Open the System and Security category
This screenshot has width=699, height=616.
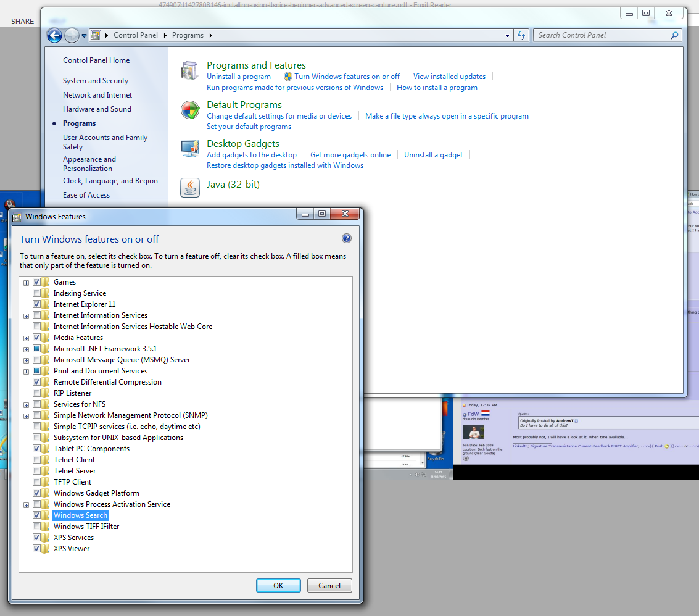96,81
